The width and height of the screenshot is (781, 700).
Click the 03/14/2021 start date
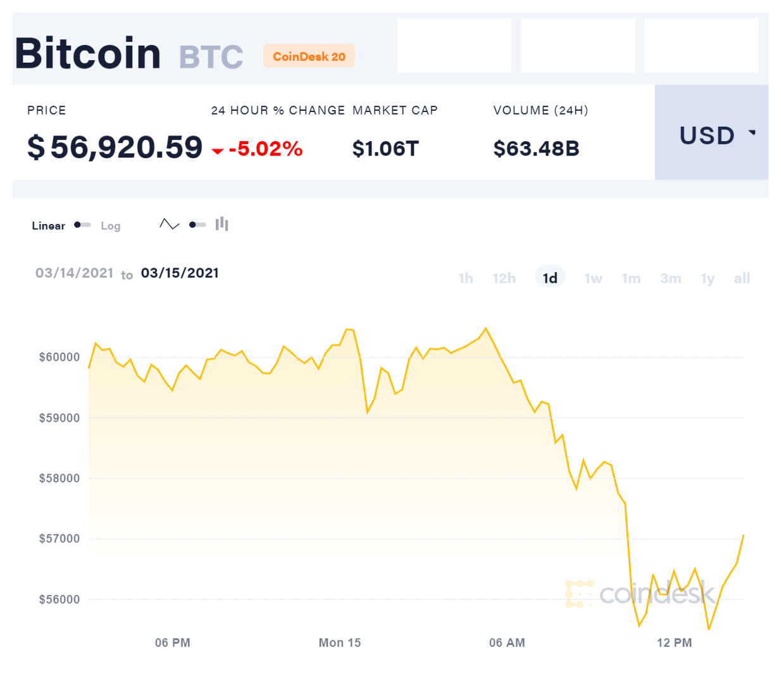(x=74, y=273)
